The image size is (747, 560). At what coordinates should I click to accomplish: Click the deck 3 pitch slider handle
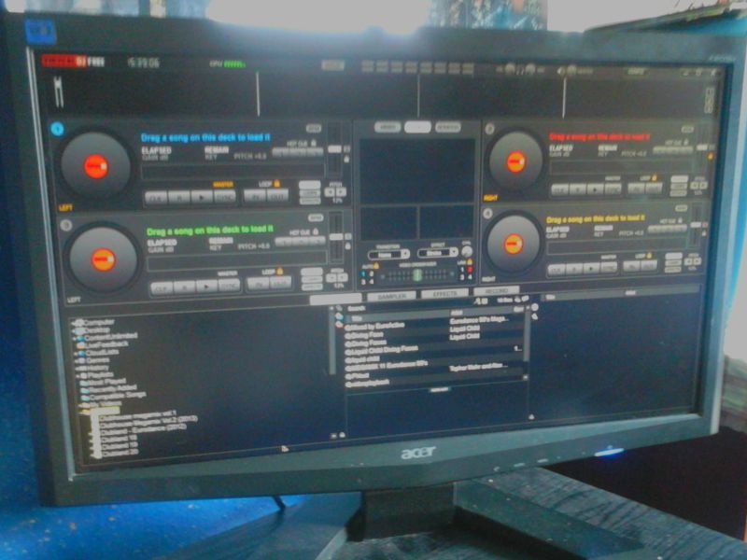(336, 237)
